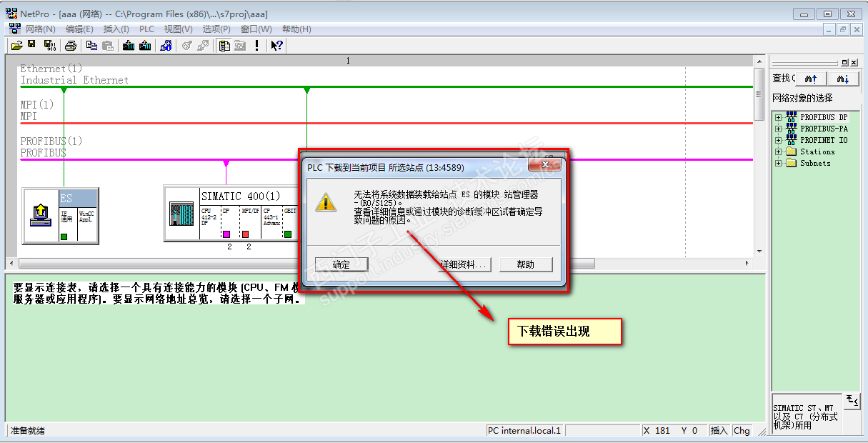This screenshot has height=443, width=868.
Task: Click the magenta DP interface square
Action: click(x=226, y=234)
